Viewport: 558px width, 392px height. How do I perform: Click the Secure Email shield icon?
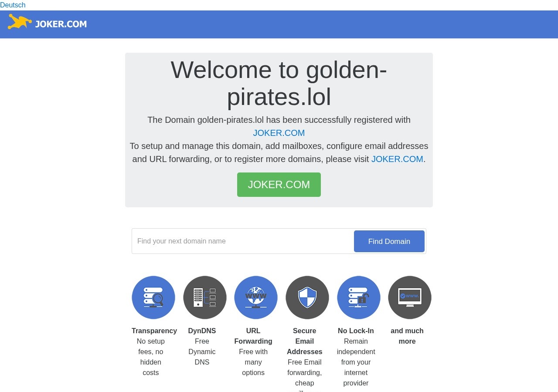pyautogui.click(x=307, y=297)
